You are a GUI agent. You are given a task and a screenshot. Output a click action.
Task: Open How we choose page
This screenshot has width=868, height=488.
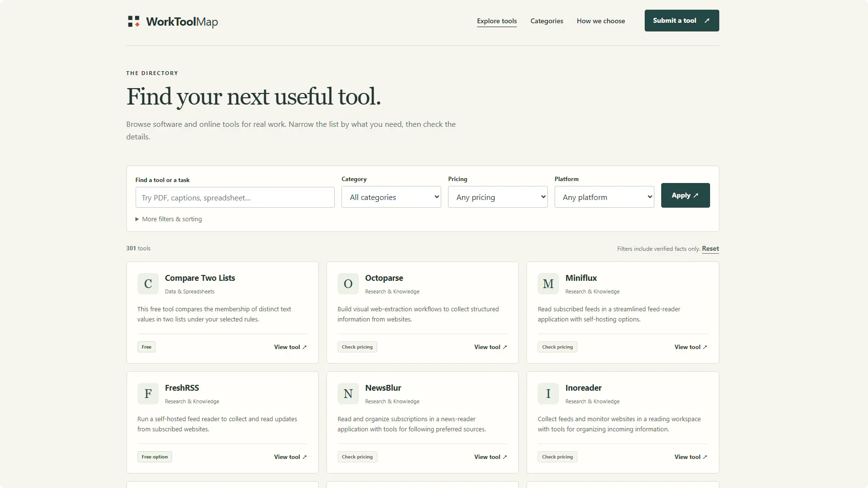(601, 21)
